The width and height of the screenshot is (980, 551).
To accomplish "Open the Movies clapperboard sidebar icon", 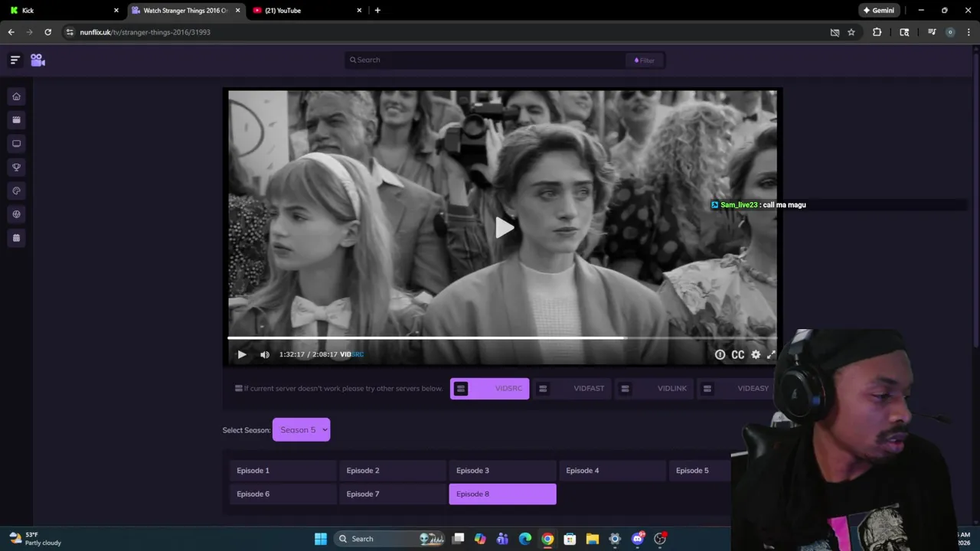I will 16,120.
